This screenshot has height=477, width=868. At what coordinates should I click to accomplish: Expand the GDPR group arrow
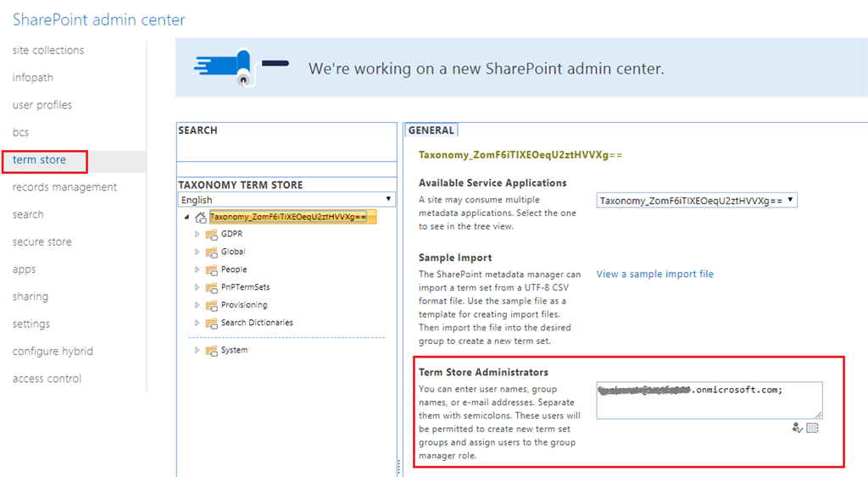click(198, 234)
